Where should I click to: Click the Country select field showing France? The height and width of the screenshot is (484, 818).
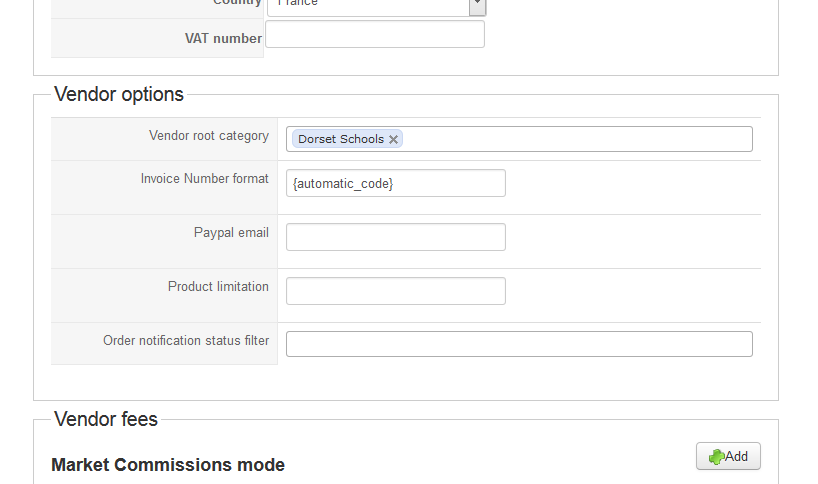pos(367,5)
